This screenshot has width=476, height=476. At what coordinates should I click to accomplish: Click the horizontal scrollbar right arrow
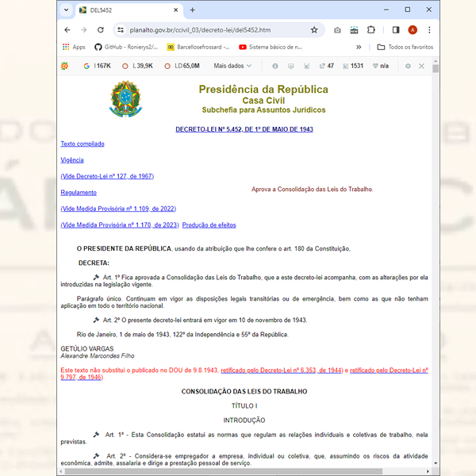pos(428,471)
